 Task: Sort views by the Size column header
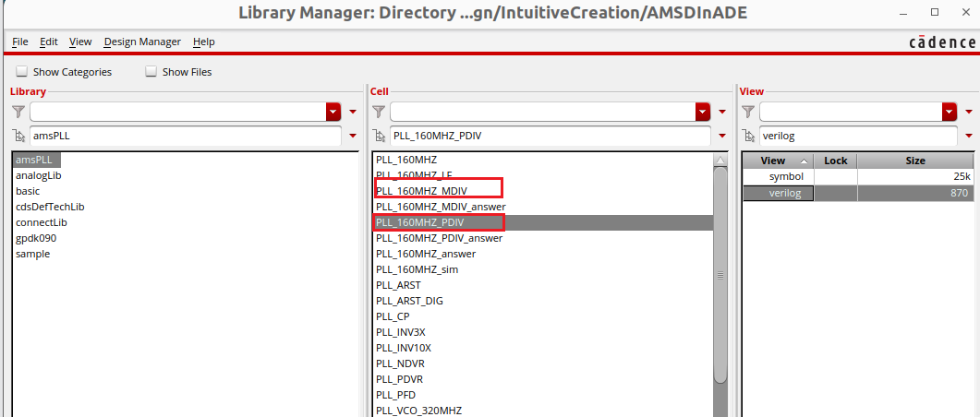coord(914,161)
